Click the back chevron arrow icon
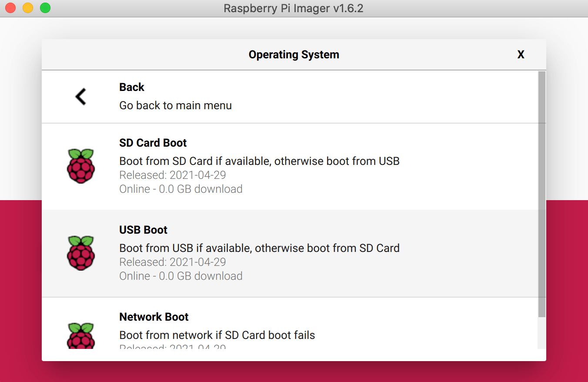This screenshot has height=382, width=588. point(81,97)
